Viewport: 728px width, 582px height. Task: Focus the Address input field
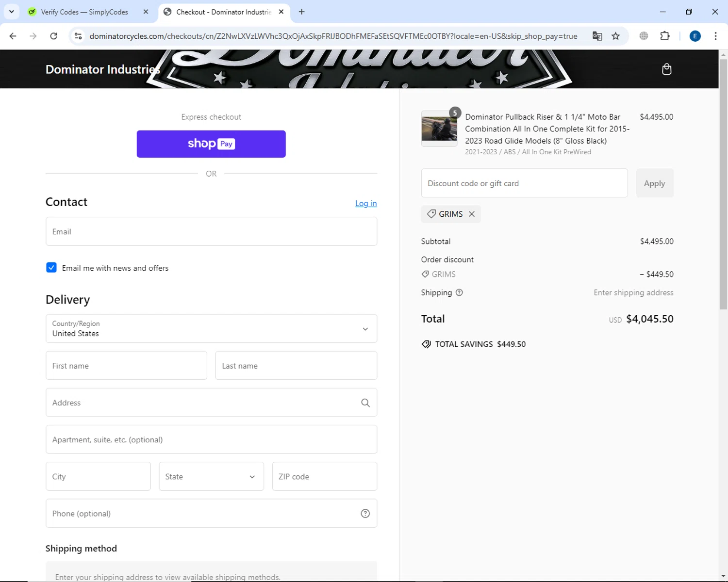click(211, 403)
